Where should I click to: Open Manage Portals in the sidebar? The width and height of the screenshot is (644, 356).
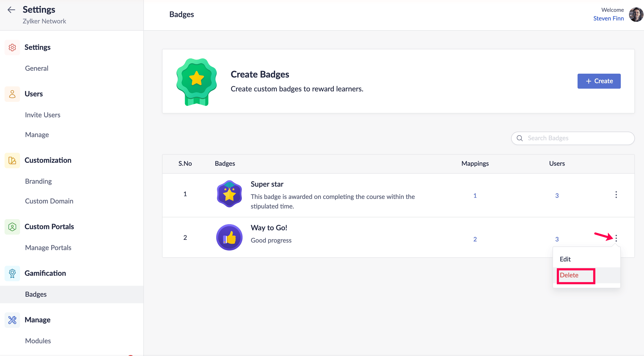(x=48, y=248)
